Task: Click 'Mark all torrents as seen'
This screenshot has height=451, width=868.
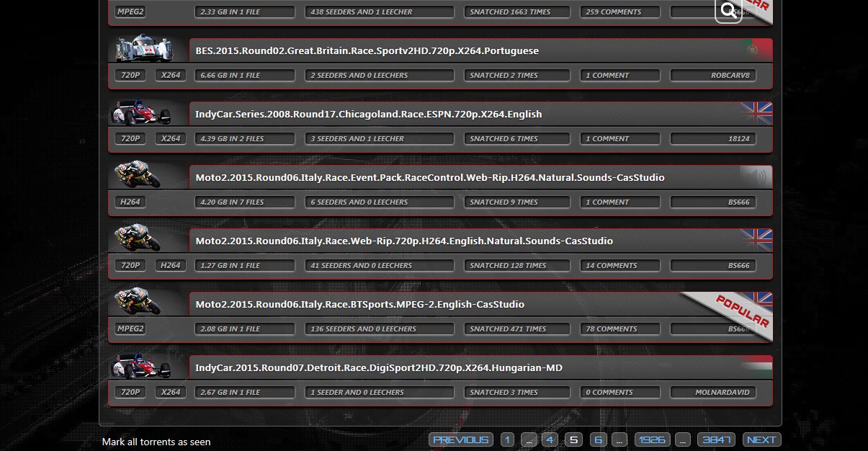Action: 156,442
